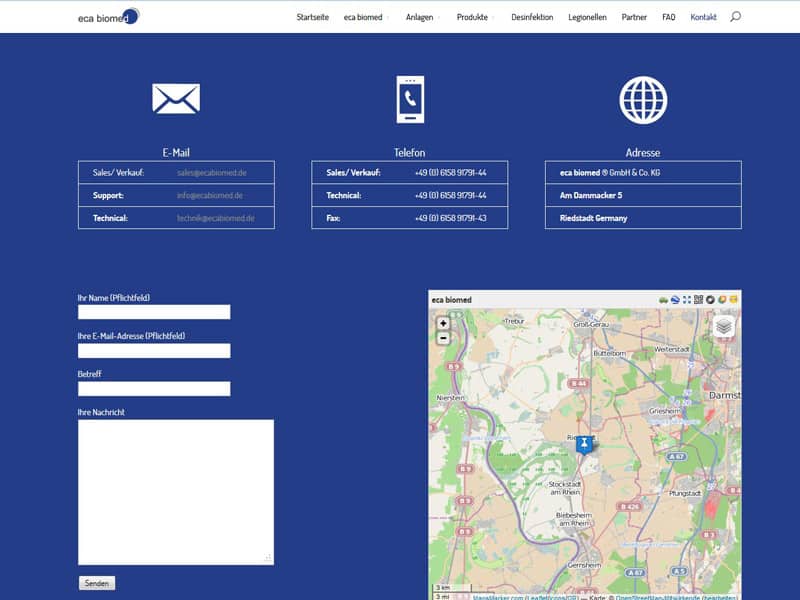The width and height of the screenshot is (800, 600).
Task: Click the orange shield icon in map header
Action: pyautogui.click(x=722, y=300)
